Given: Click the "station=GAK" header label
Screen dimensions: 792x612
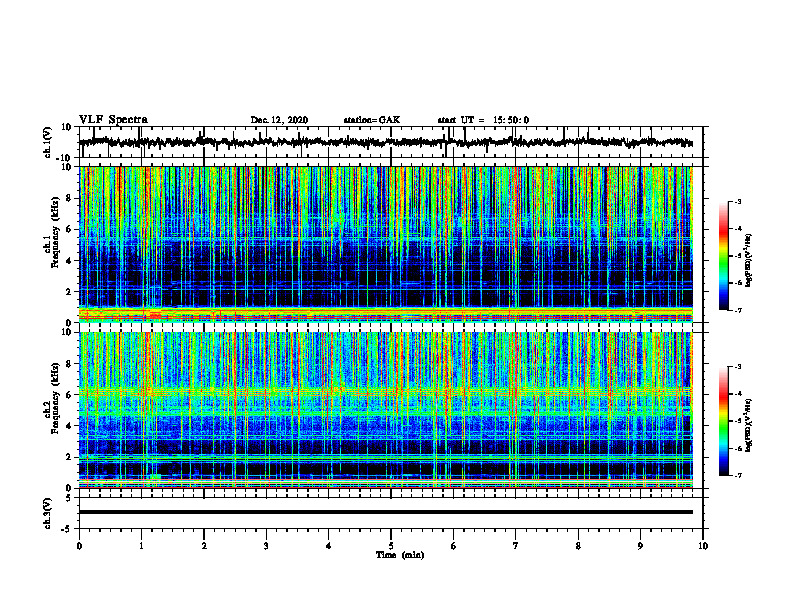Looking at the screenshot, I should (x=372, y=120).
